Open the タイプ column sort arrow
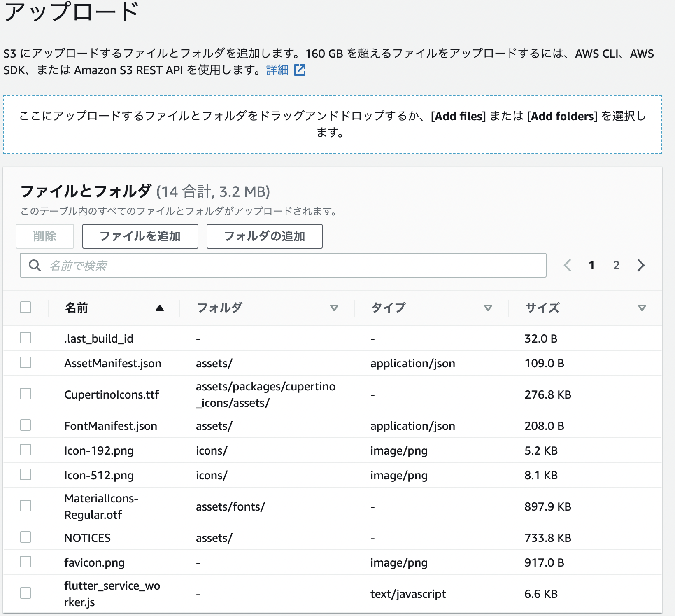Image resolution: width=675 pixels, height=616 pixels. [488, 308]
